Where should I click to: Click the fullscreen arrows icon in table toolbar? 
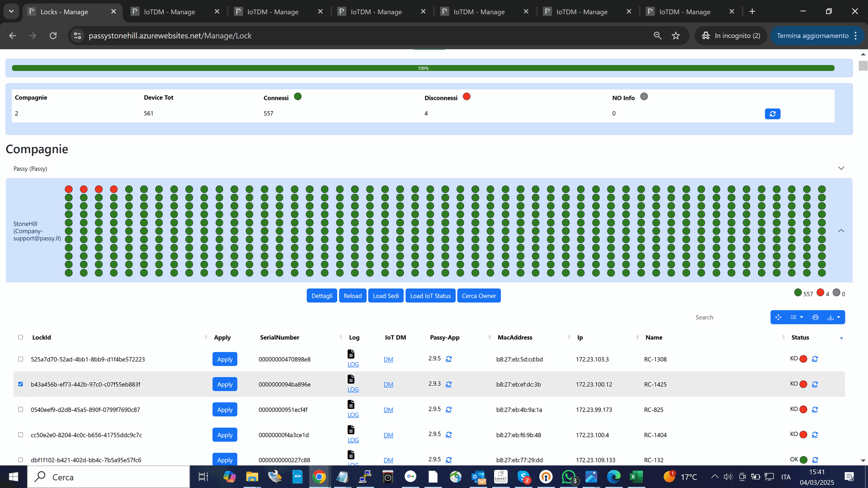coord(778,317)
